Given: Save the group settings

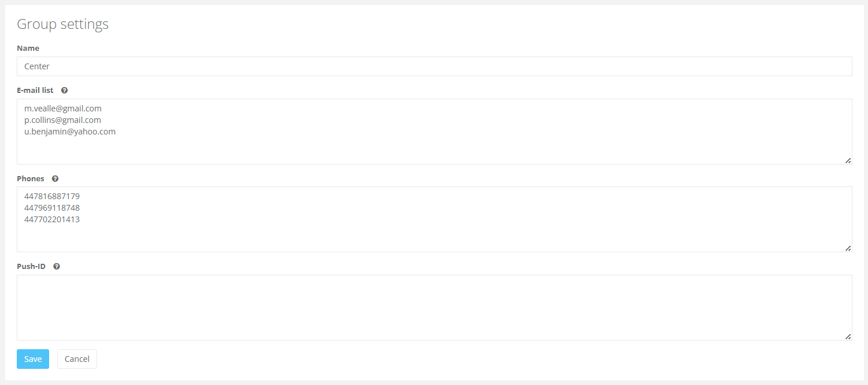Looking at the screenshot, I should (33, 359).
